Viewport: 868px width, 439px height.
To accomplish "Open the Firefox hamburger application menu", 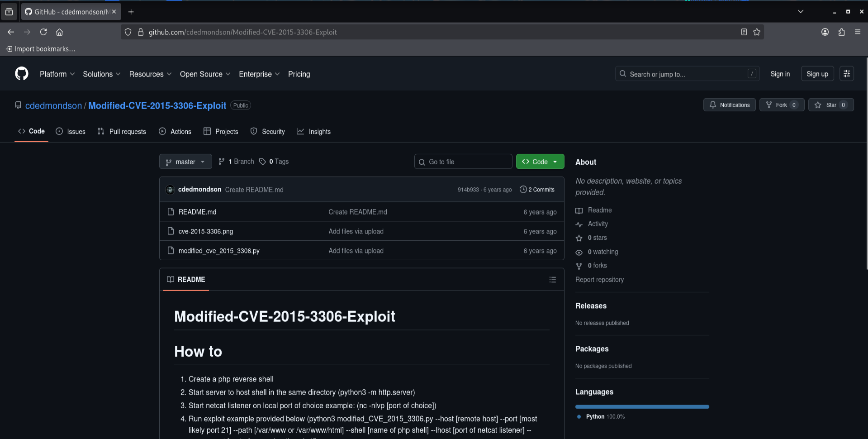I will [858, 32].
